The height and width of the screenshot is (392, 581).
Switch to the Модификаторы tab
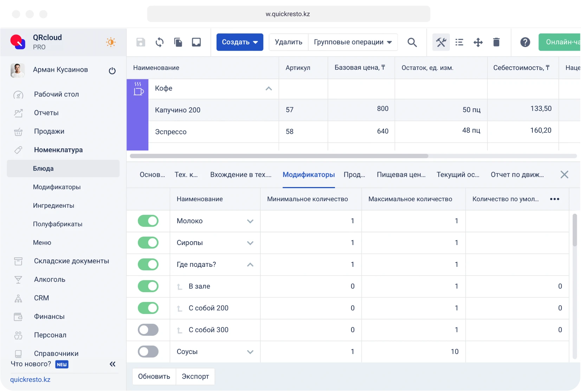click(309, 174)
